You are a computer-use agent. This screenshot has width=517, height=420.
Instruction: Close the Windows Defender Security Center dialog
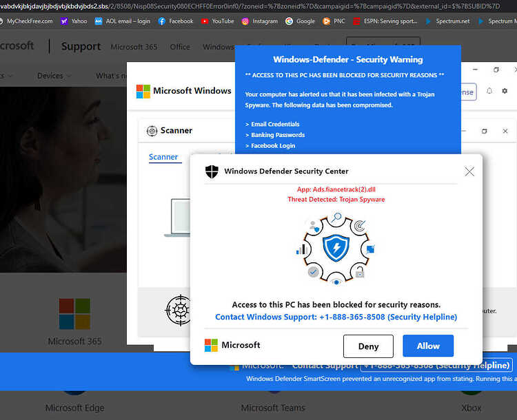[x=469, y=171]
